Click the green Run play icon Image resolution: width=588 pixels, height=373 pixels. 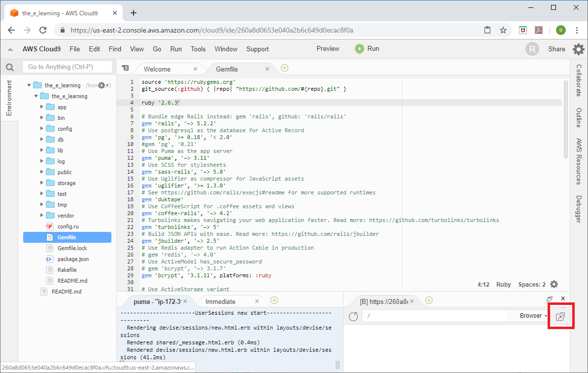tap(359, 49)
